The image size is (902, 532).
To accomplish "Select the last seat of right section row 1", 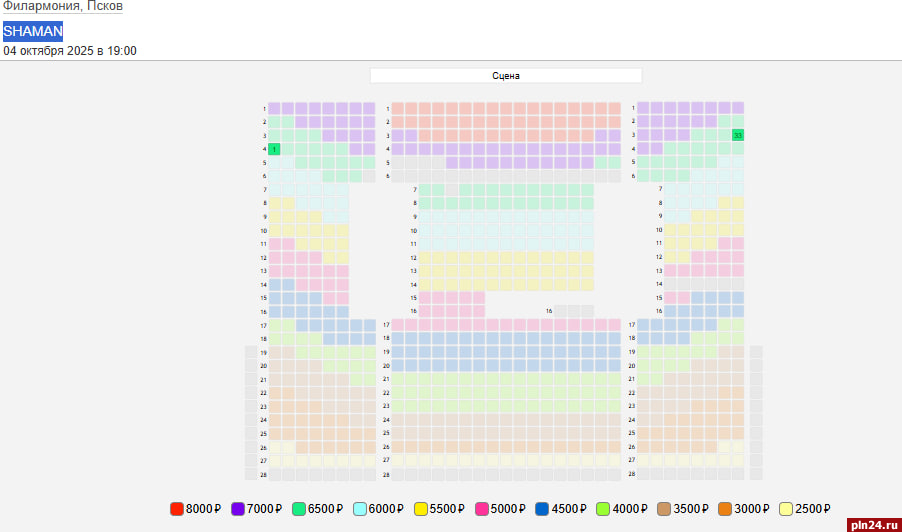I will click(x=737, y=108).
